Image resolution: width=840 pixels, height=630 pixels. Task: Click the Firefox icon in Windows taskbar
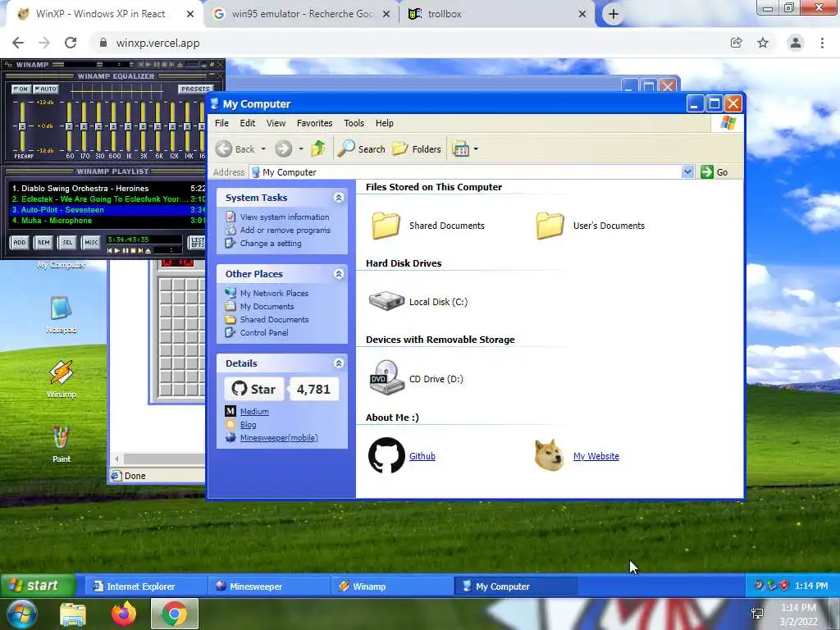click(x=124, y=614)
